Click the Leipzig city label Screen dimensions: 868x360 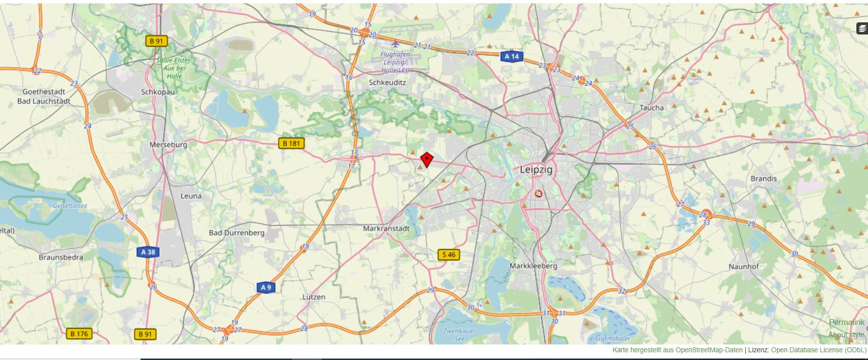coord(536,170)
